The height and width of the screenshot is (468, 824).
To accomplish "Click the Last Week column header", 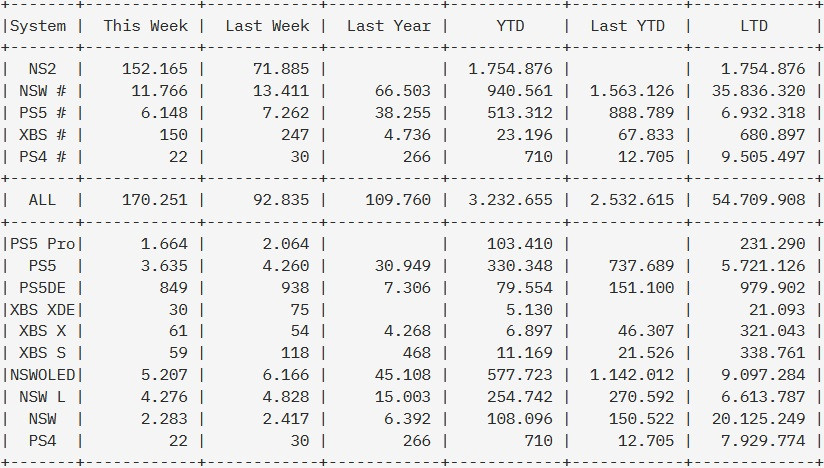I will (267, 26).
